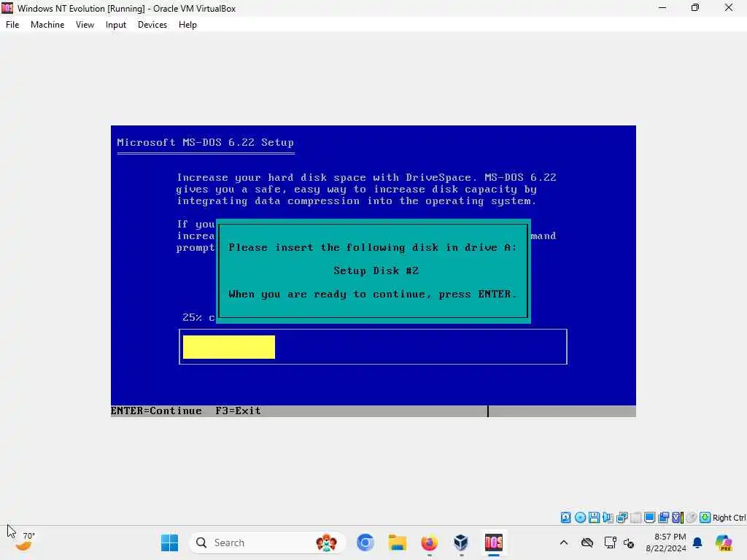Open Copilot preview from the taskbar

tap(724, 542)
